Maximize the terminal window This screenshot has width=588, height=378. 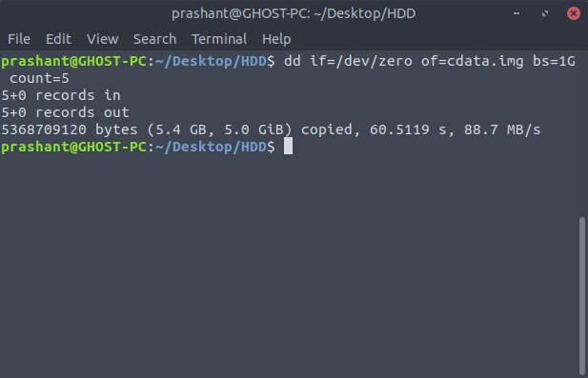pos(545,13)
